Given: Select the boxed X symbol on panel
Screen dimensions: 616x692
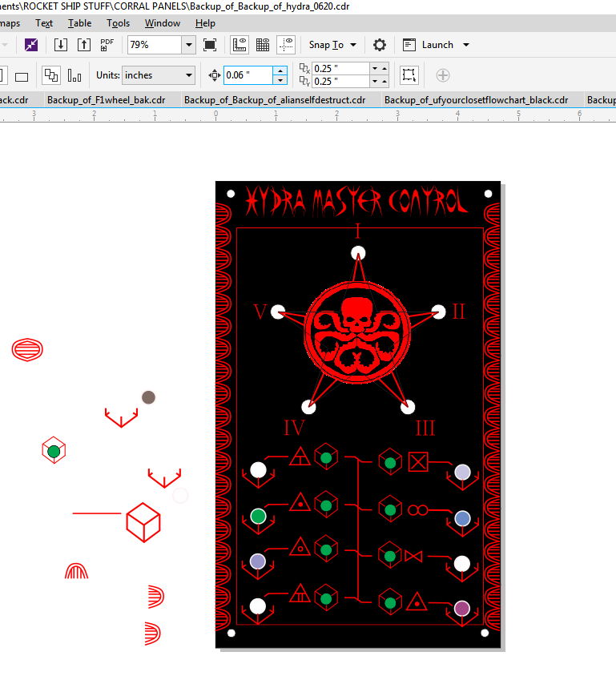Looking at the screenshot, I should click(x=418, y=461).
